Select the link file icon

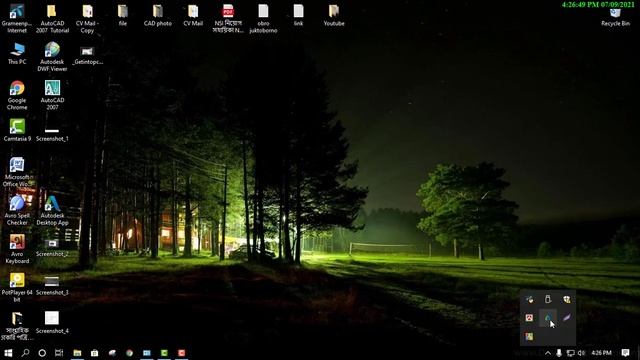(x=298, y=15)
